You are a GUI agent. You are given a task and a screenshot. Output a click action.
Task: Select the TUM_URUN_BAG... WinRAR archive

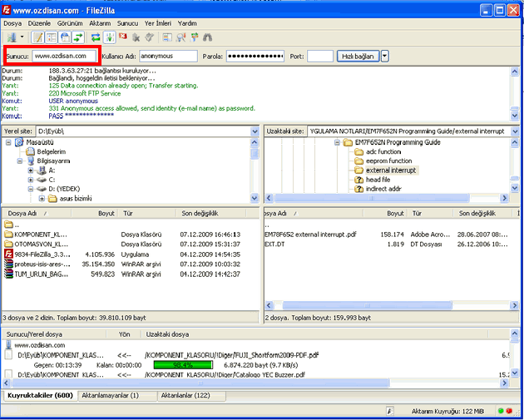click(42, 274)
